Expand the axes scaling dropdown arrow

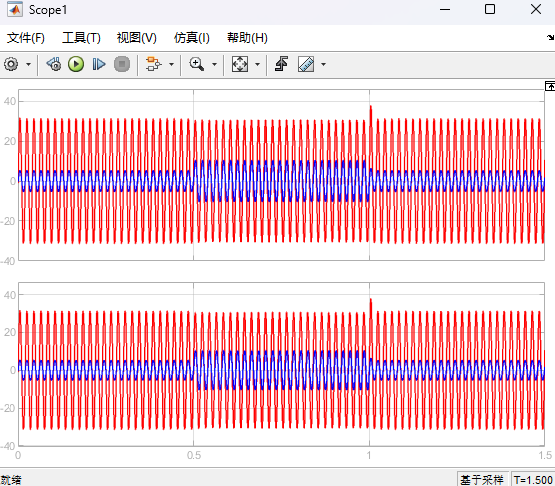[257, 64]
